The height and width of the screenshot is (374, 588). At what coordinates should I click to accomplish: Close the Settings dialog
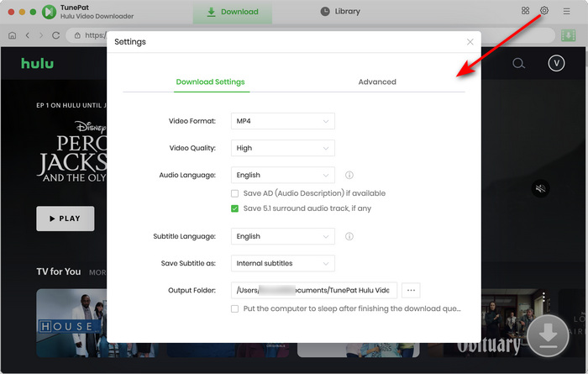point(470,42)
